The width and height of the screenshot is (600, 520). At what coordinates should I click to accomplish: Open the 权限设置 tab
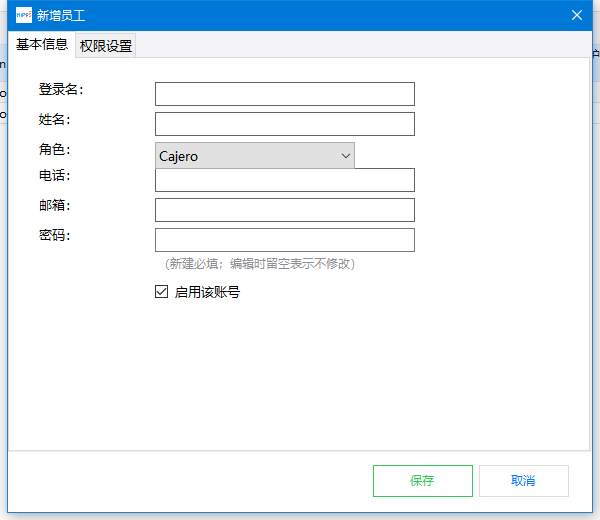pyautogui.click(x=106, y=46)
